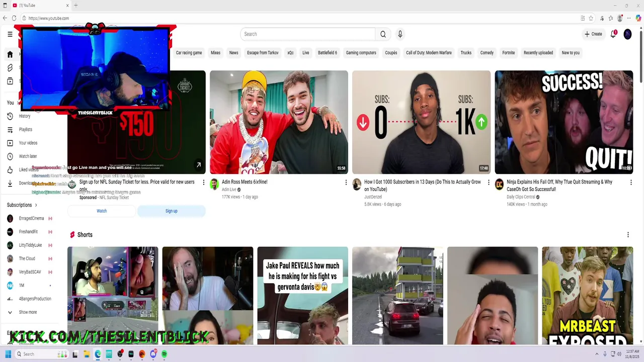Start voice search with microphone icon
Image resolution: width=644 pixels, height=362 pixels.
[400, 34]
